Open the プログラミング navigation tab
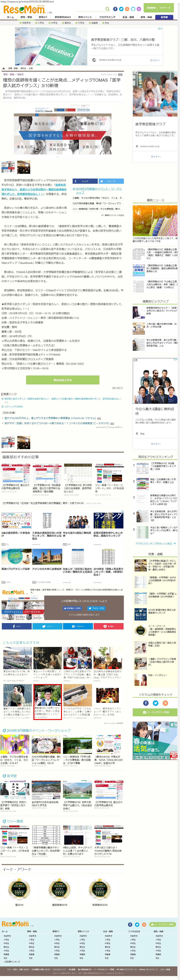The height and width of the screenshot is (980, 180). click(107, 17)
